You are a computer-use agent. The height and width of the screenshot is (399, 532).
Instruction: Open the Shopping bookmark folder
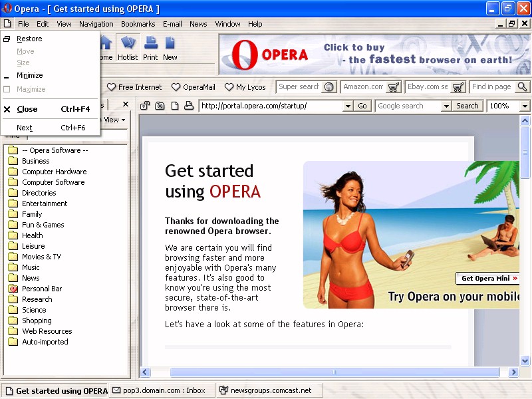(x=30, y=321)
